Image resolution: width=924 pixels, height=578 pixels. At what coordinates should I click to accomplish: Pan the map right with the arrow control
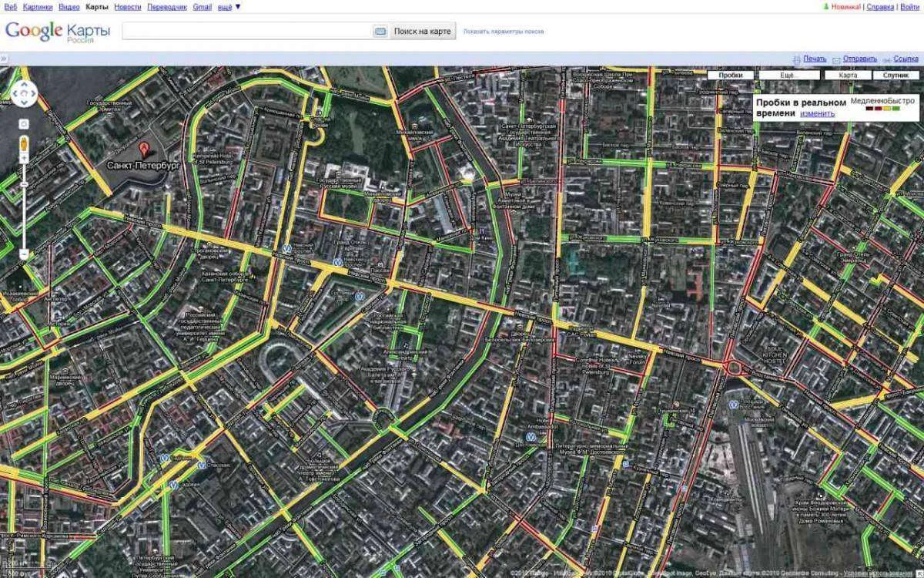pos(35,95)
